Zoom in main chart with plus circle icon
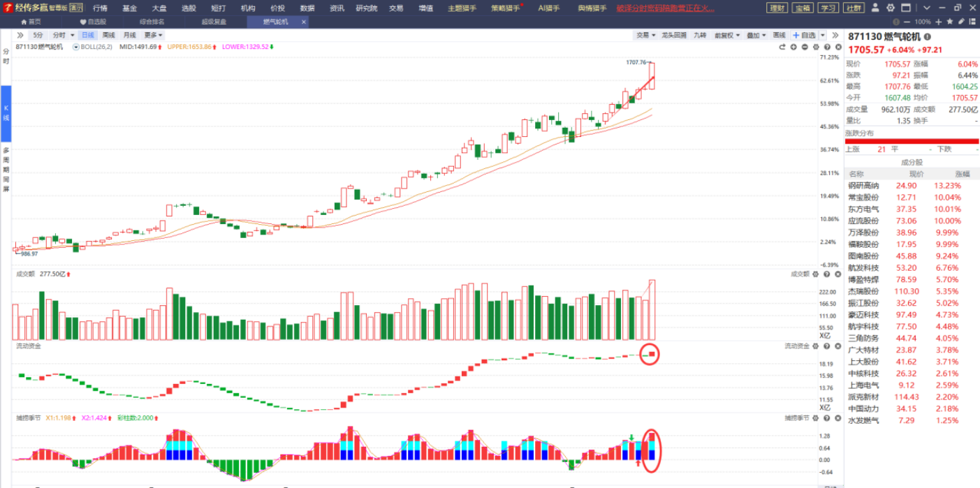The width and height of the screenshot is (980, 488). 793,47
